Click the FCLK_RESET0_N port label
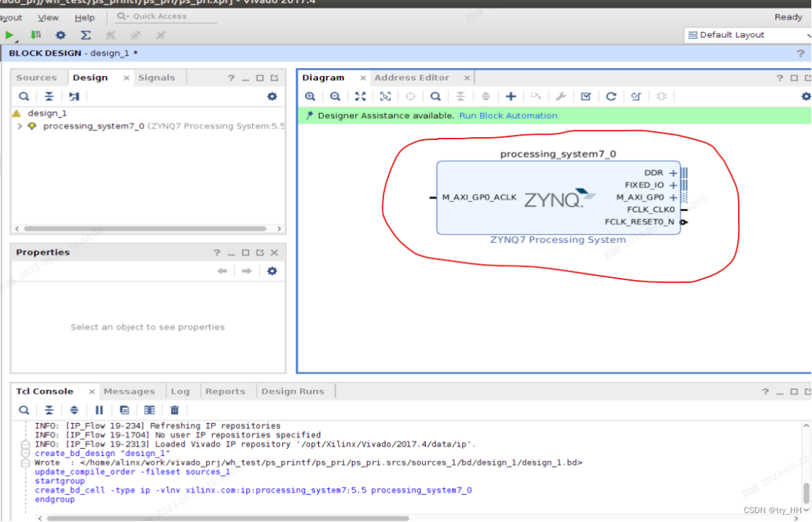Viewport: 812px width, 522px height. pos(640,222)
